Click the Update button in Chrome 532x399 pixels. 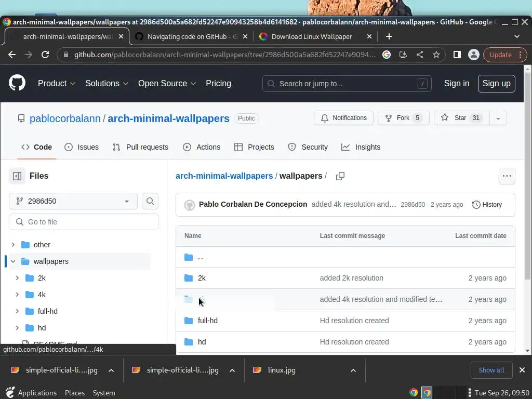tap(505, 55)
